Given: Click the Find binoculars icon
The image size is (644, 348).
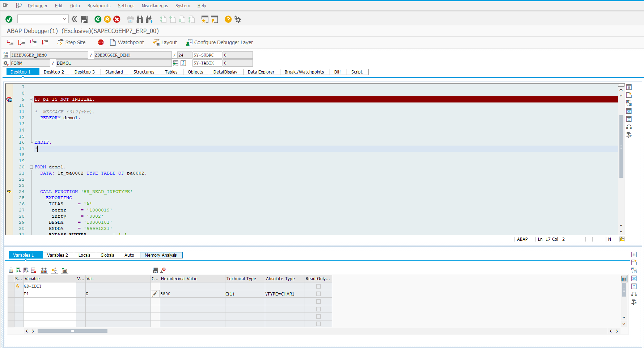Looking at the screenshot, I should point(140,19).
